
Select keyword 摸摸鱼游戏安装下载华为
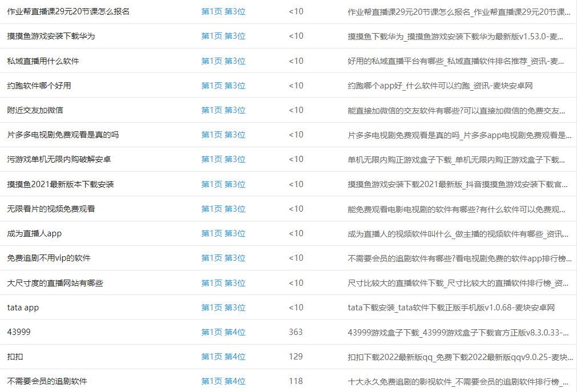tap(51, 36)
